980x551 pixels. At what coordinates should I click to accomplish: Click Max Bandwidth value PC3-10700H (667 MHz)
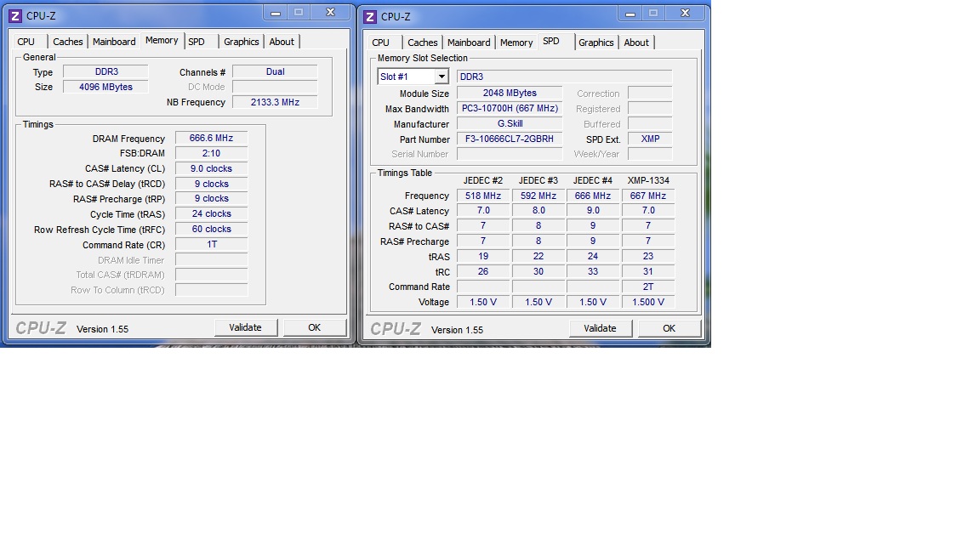(510, 108)
